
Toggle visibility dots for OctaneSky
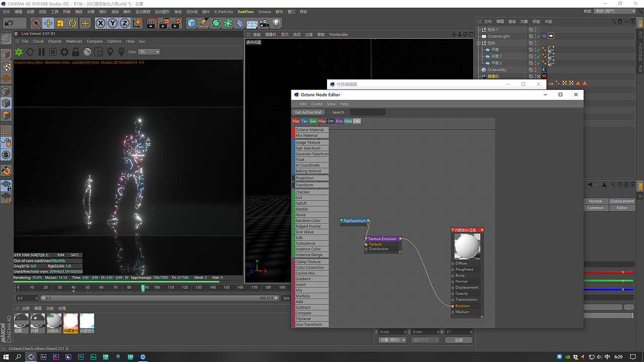[x=536, y=70]
